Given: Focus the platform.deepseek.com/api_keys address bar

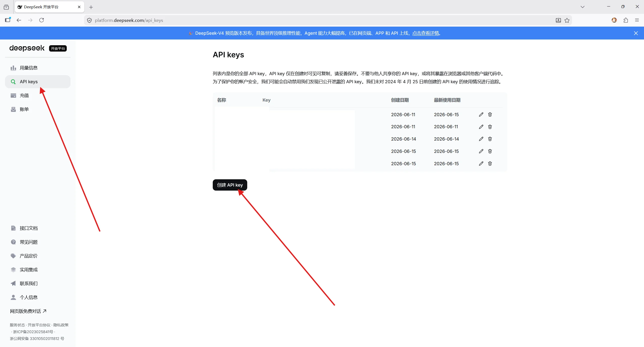Looking at the screenshot, I should [328, 20].
